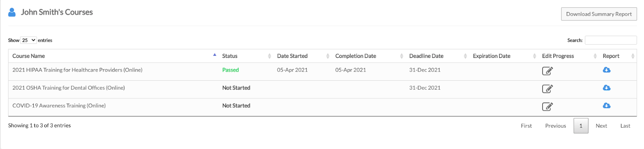644x149 pixels.
Task: Edit progress for COVID-19 Awareness Training
Action: [547, 106]
